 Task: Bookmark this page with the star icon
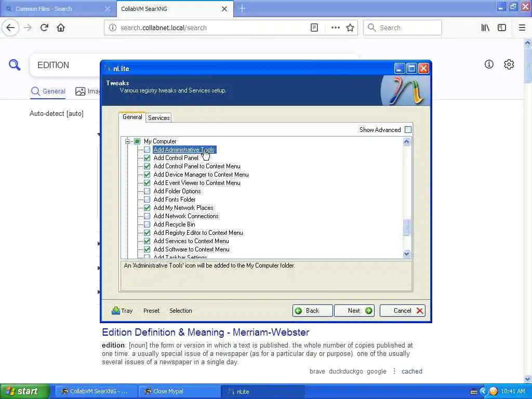(x=350, y=28)
